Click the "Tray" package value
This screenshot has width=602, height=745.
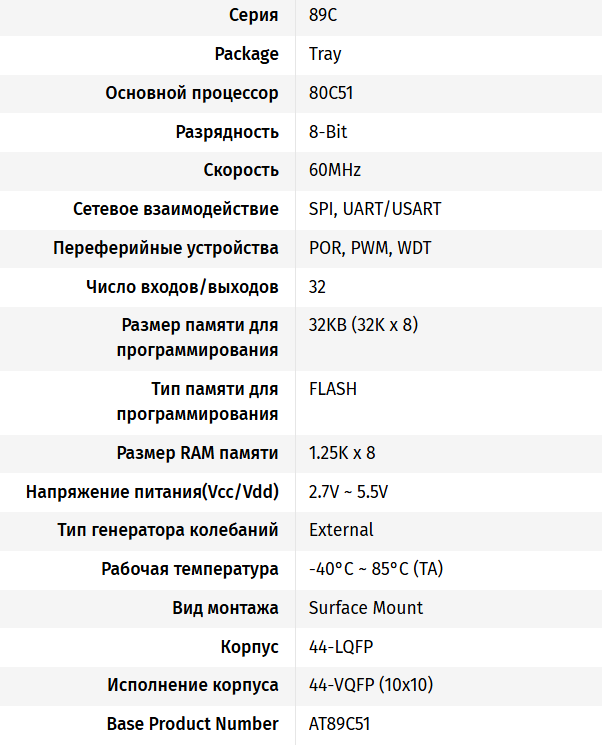click(325, 54)
